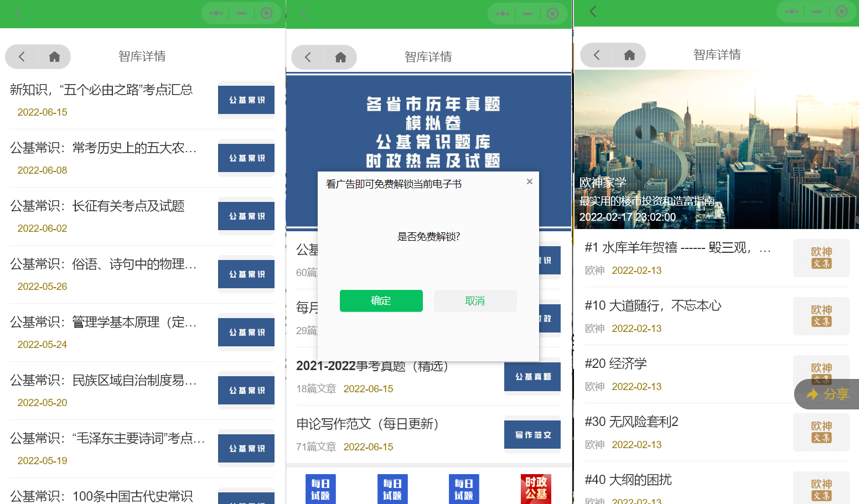Click the circle close icon in left panel's green header
The height and width of the screenshot is (504, 859).
267,13
